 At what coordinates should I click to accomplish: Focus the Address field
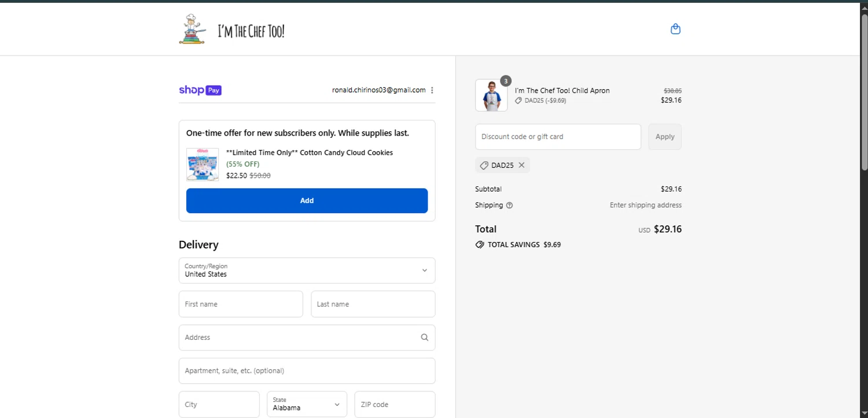307,338
